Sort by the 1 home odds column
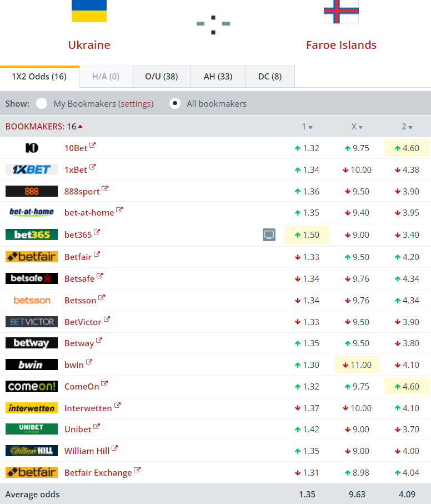Image resolution: width=431 pixels, height=504 pixels. point(307,127)
